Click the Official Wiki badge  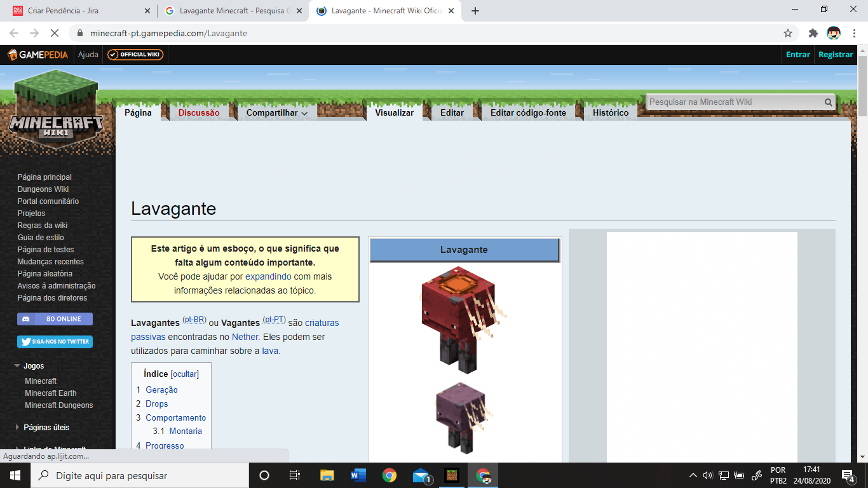click(x=135, y=55)
